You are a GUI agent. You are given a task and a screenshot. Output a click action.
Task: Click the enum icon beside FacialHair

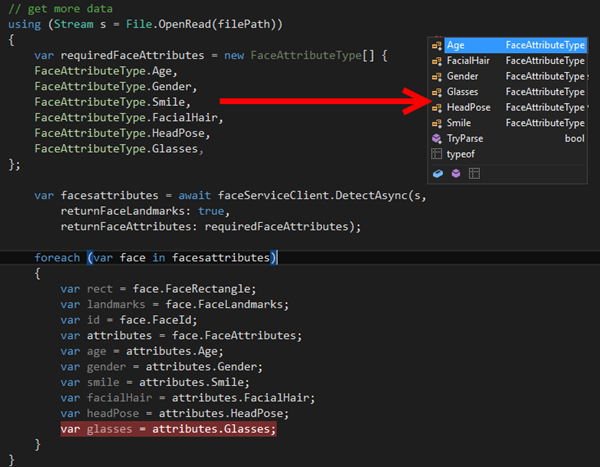pos(437,61)
